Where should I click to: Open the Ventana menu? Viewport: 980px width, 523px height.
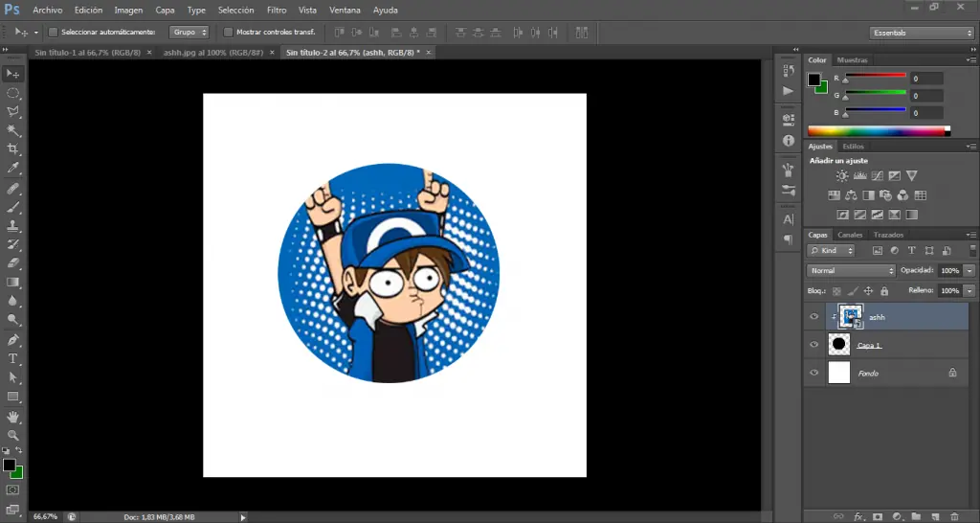click(x=345, y=10)
